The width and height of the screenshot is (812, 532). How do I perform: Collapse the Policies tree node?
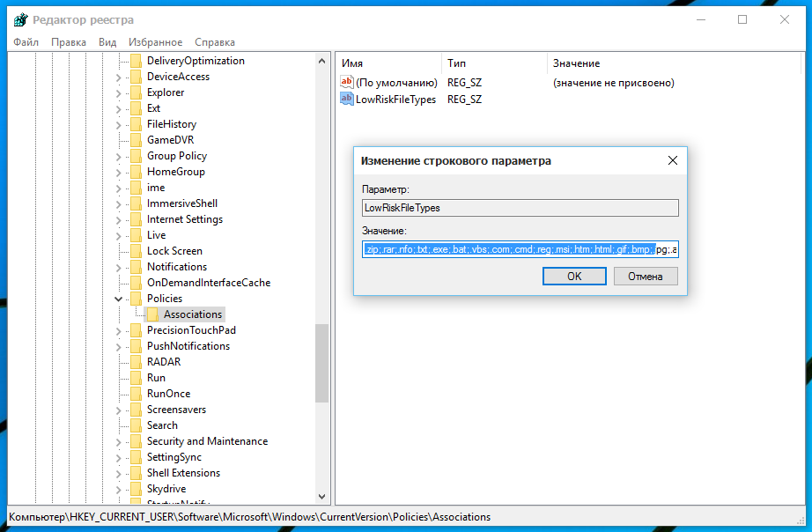(x=119, y=299)
